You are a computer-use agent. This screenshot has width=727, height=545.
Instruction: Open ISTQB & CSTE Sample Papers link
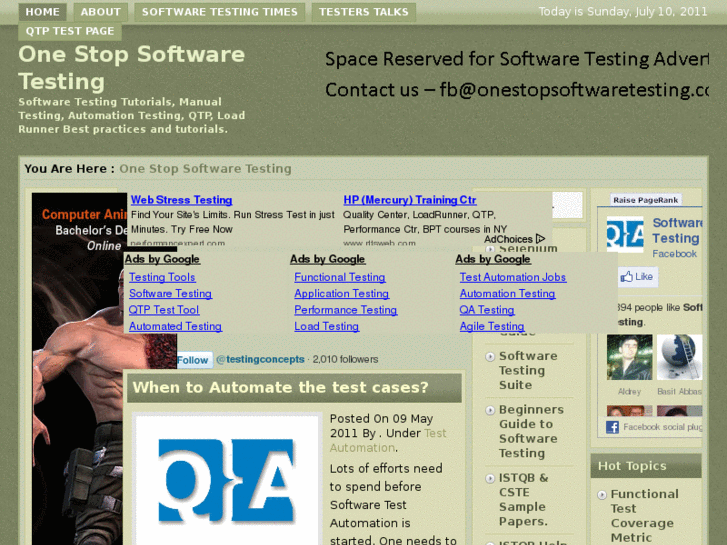(x=523, y=500)
